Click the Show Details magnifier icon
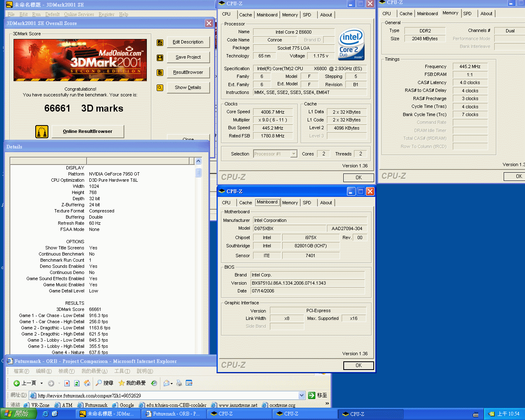The width and height of the screenshot is (525, 420). (160, 88)
